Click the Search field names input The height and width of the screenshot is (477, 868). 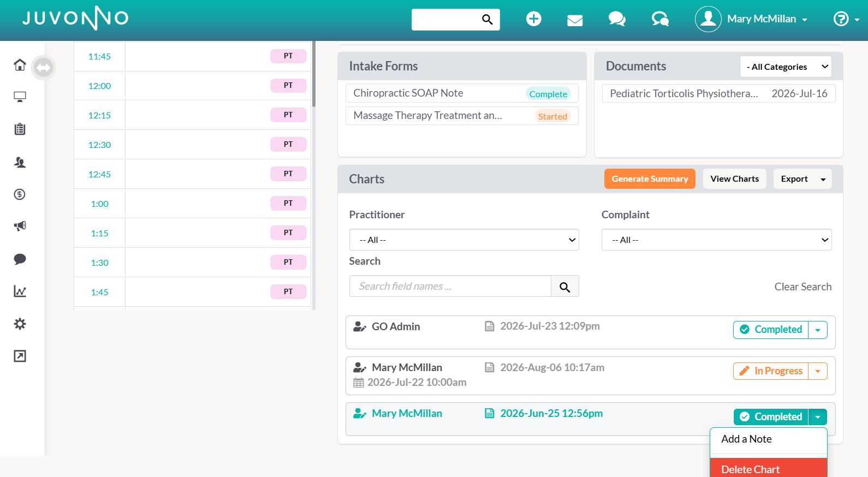pyautogui.click(x=450, y=287)
